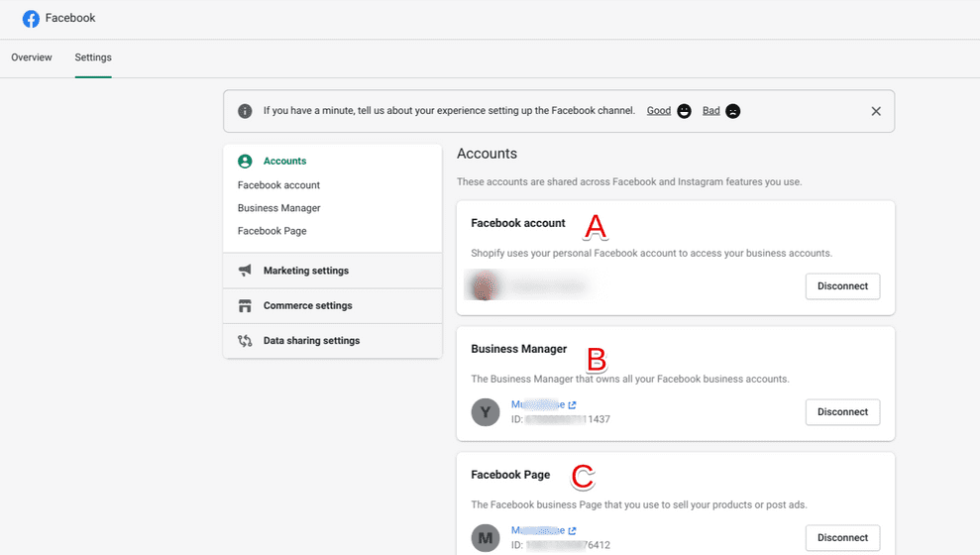
Task: Click the sad face icon next to Bad
Action: coord(733,111)
